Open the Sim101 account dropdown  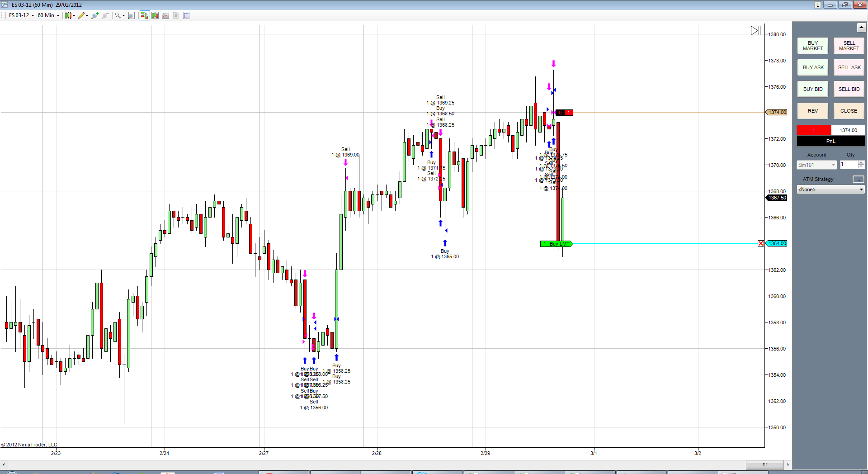[x=817, y=165]
